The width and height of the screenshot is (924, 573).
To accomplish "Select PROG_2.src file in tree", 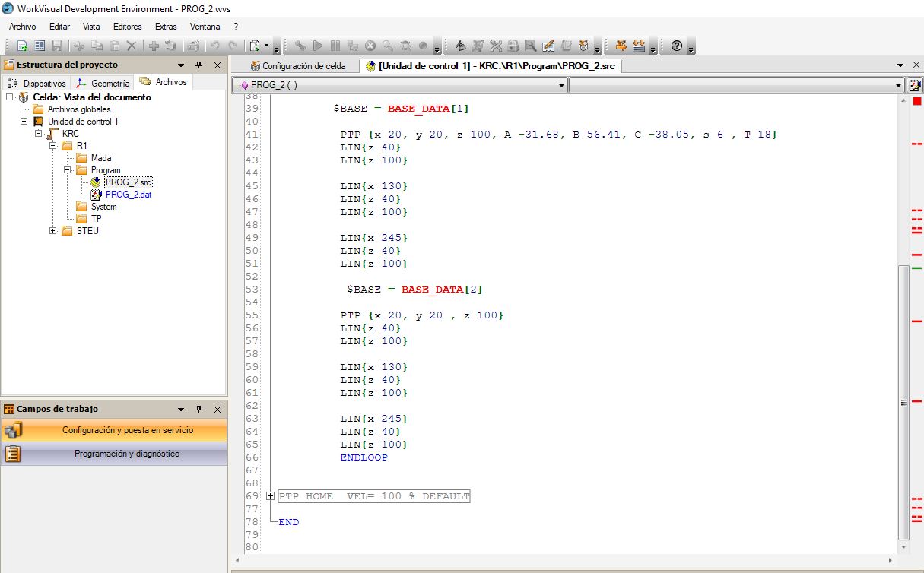I will coord(129,182).
